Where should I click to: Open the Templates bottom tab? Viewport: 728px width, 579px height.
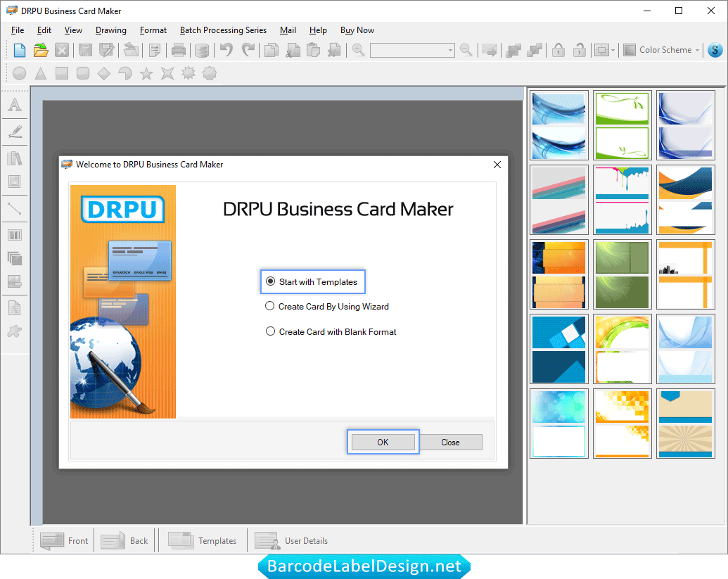pyautogui.click(x=203, y=540)
